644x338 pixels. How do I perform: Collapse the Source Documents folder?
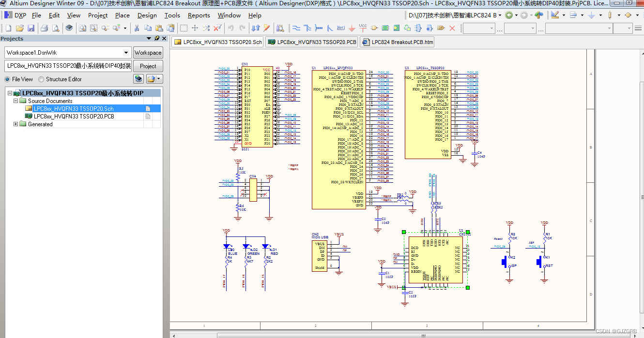16,101
